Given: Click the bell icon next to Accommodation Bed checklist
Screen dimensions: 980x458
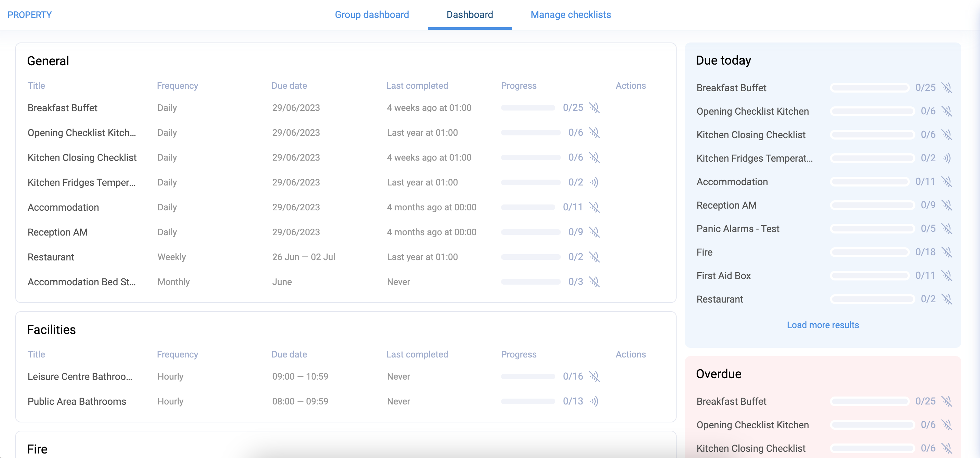Looking at the screenshot, I should point(595,282).
